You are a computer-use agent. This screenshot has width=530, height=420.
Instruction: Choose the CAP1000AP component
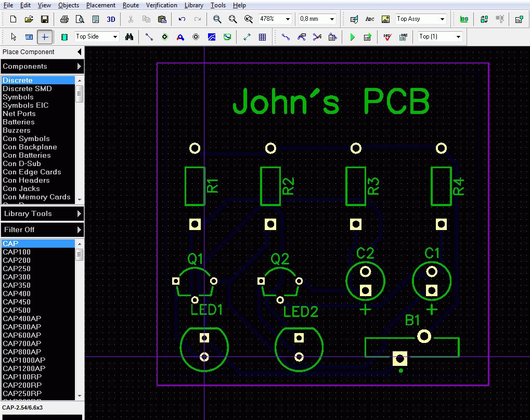[38, 360]
